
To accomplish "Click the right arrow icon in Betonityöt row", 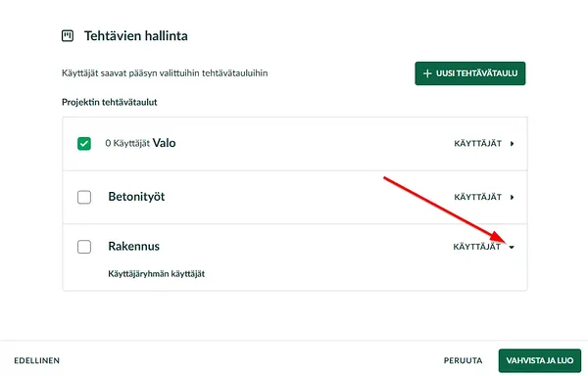I will pos(512,197).
